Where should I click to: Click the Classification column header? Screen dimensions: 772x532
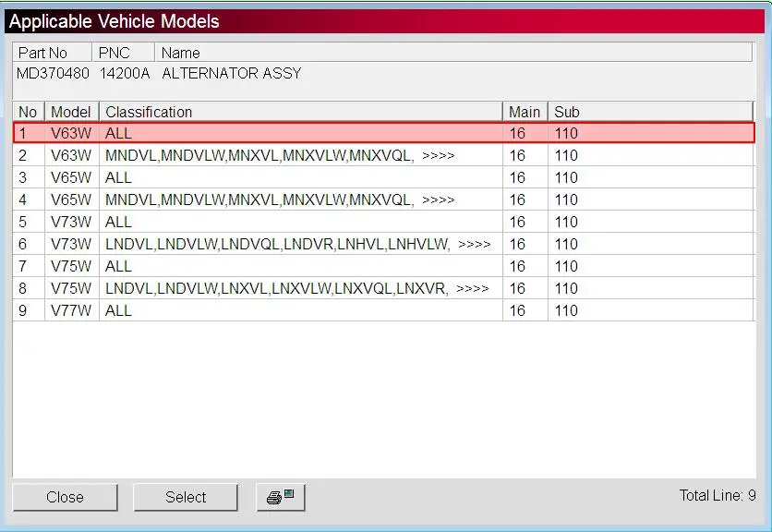301,112
